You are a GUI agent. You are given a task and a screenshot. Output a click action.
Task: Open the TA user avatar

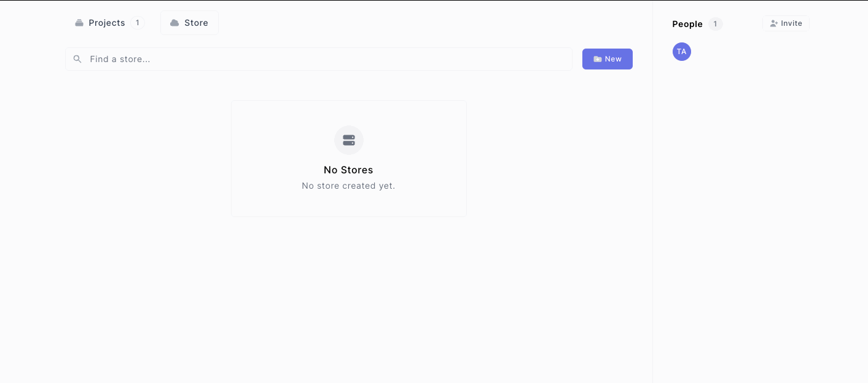[x=682, y=52]
